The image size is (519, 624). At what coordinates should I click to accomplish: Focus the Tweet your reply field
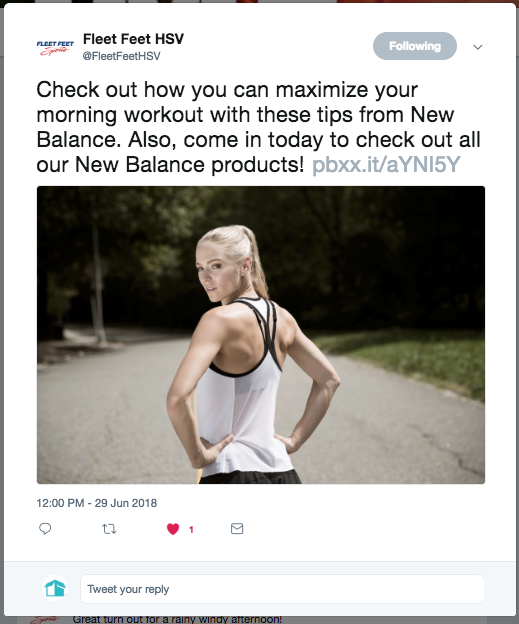coord(282,589)
